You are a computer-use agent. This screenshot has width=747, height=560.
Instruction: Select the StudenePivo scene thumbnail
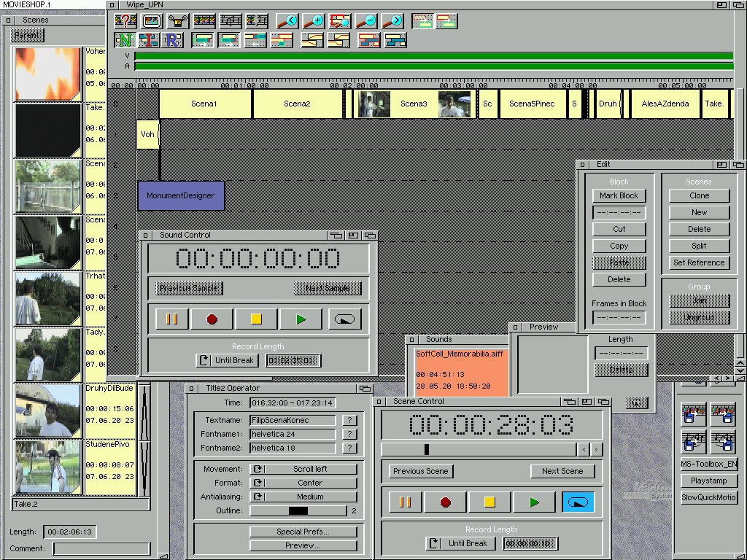coord(48,467)
